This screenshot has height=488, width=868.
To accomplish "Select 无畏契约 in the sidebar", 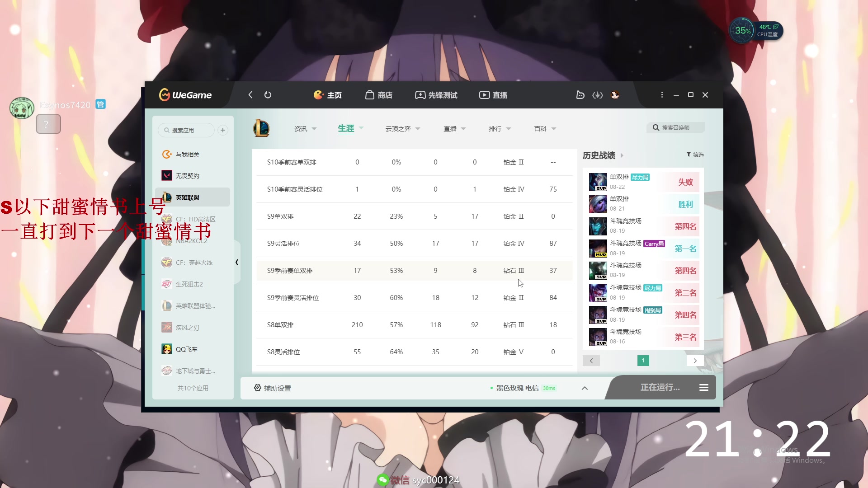I will [x=193, y=176].
